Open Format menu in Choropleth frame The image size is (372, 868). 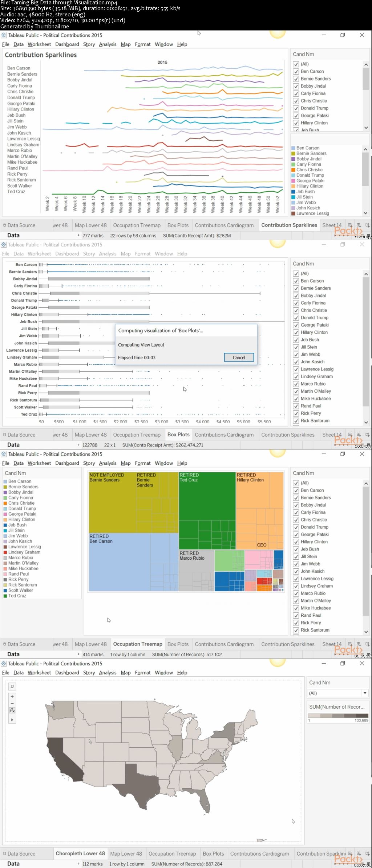pyautogui.click(x=143, y=673)
